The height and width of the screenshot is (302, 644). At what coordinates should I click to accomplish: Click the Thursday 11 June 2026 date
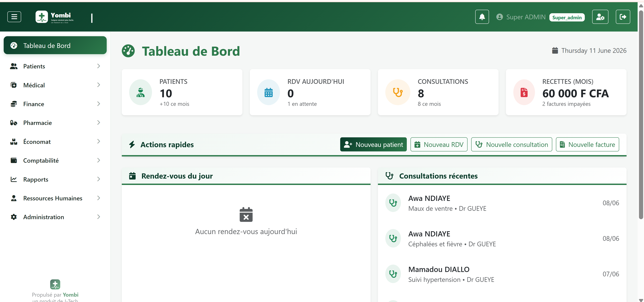(x=594, y=50)
